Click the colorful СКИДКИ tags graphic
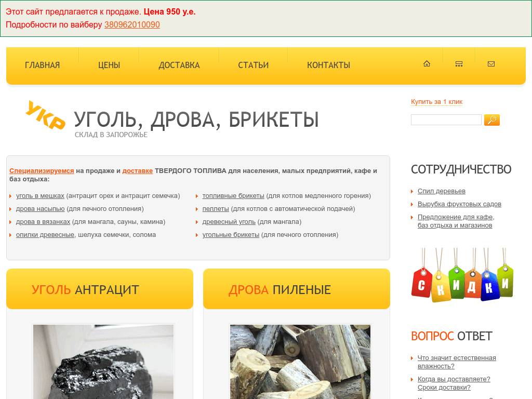532x399 pixels. [462, 276]
